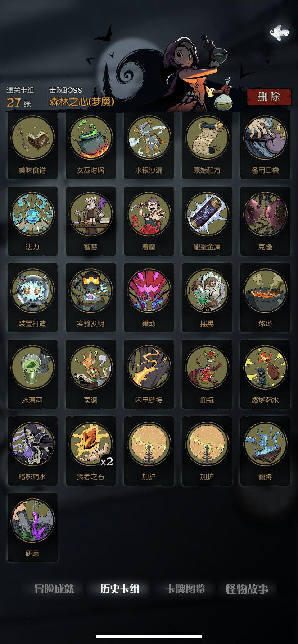
Task: Switch to the 卡牌图鉴 tab
Action: (x=185, y=589)
